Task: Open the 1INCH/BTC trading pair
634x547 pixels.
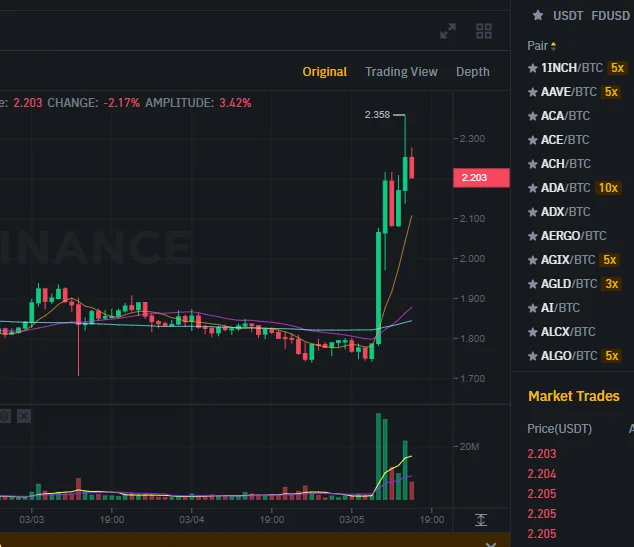Action: point(572,68)
